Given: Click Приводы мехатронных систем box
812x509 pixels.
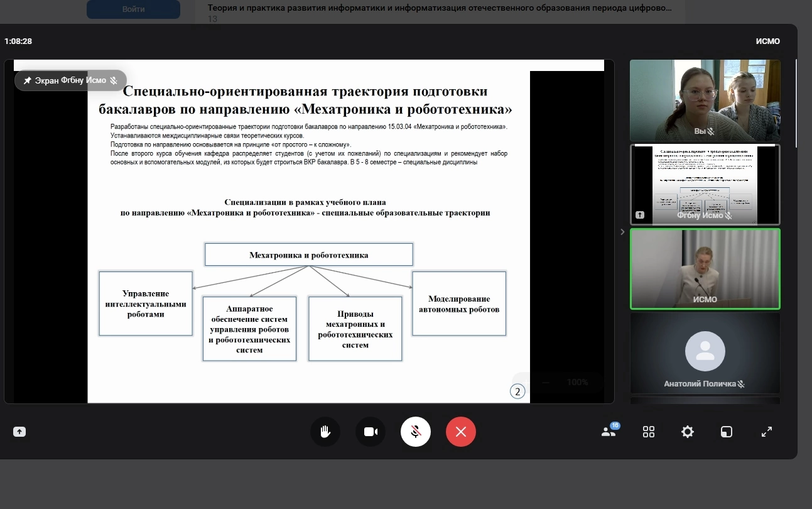Looking at the screenshot, I should [x=355, y=329].
